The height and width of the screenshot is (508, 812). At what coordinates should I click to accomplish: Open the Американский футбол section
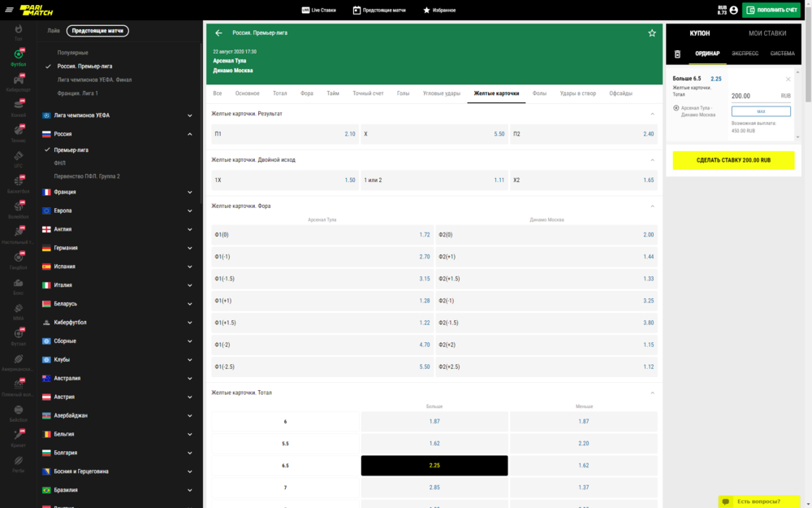click(x=19, y=363)
